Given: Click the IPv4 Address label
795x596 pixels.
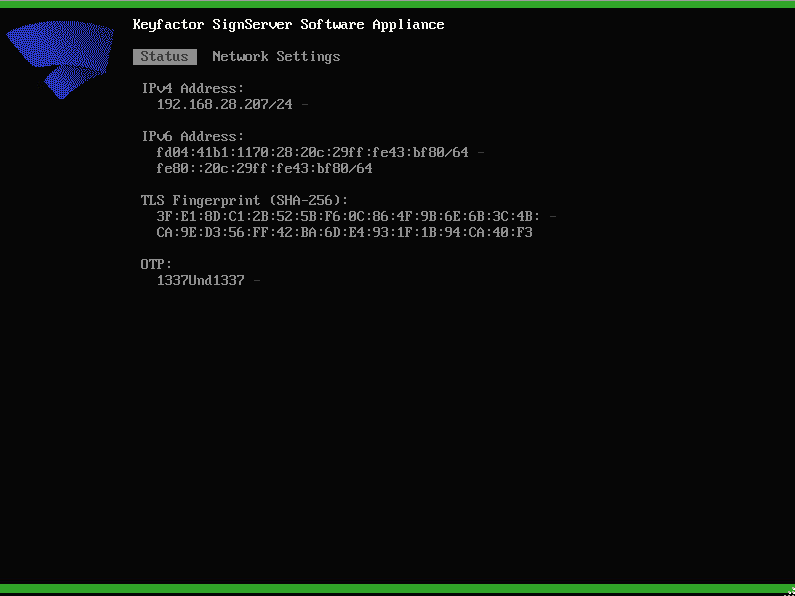Looking at the screenshot, I should [x=193, y=89].
